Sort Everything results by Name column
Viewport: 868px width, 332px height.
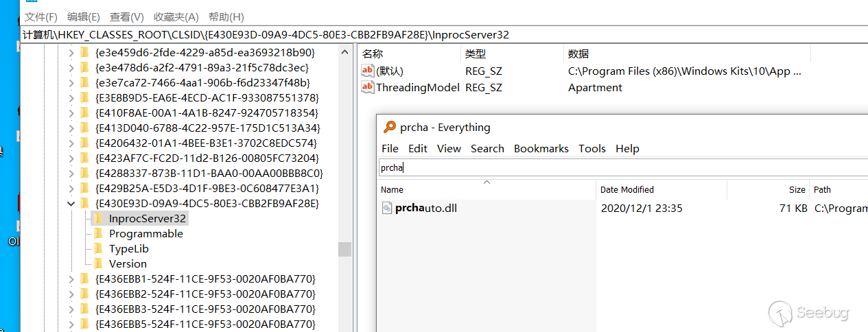(486, 189)
